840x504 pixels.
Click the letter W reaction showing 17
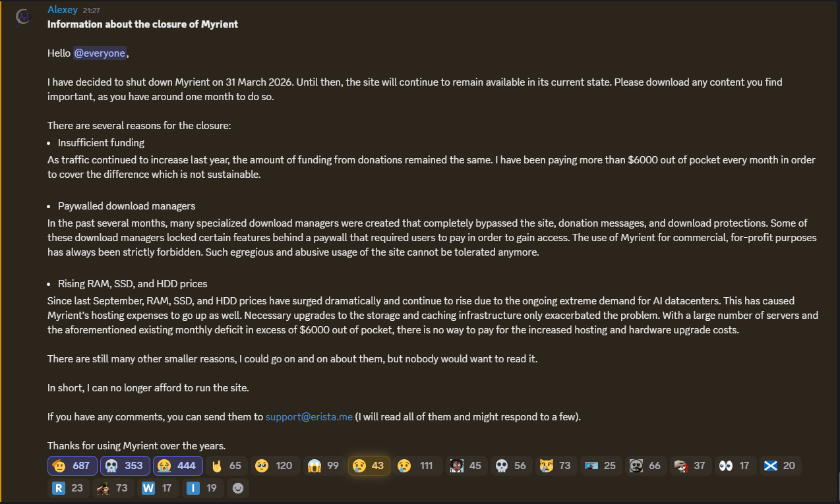pos(158,488)
